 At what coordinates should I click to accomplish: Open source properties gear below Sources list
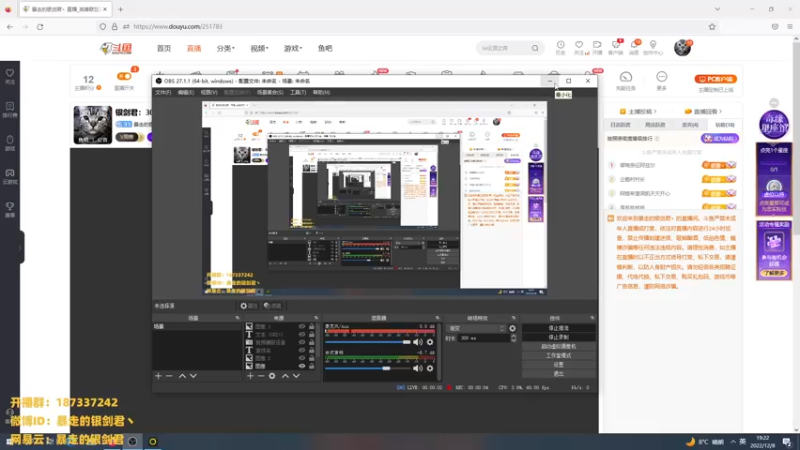pos(272,376)
